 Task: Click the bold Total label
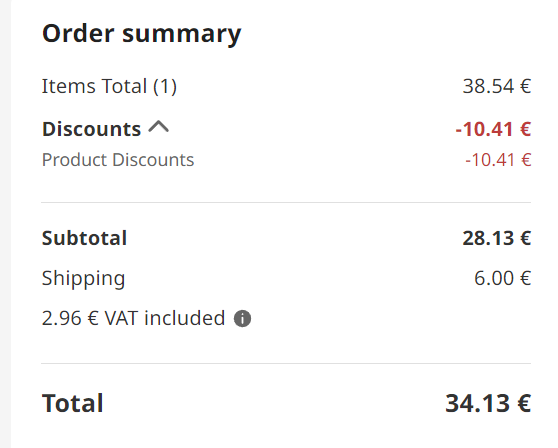pos(73,404)
